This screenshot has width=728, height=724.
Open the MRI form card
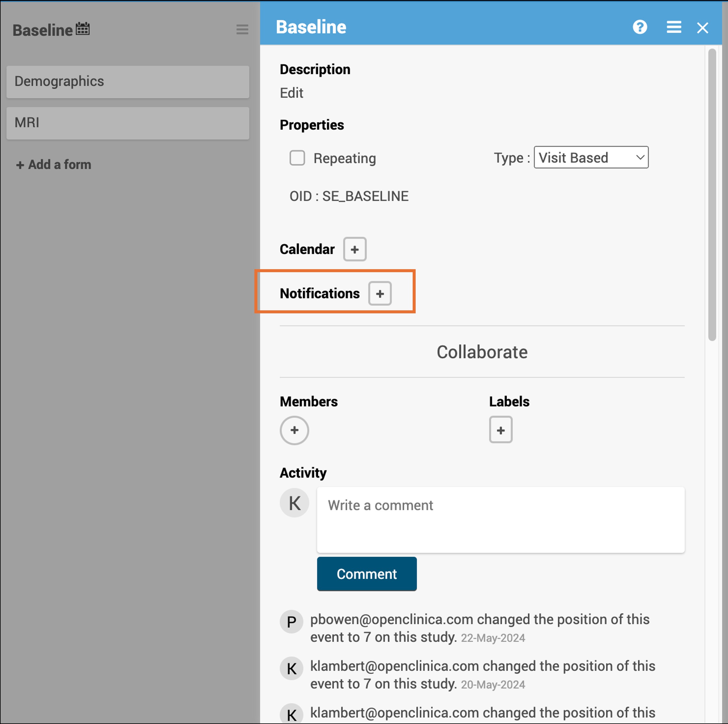pyautogui.click(x=127, y=123)
